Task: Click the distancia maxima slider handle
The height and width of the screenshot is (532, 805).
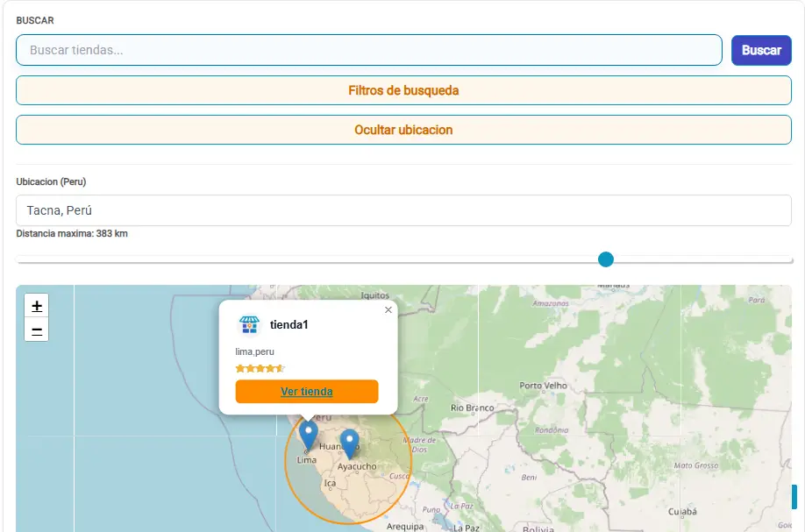Action: 606,259
